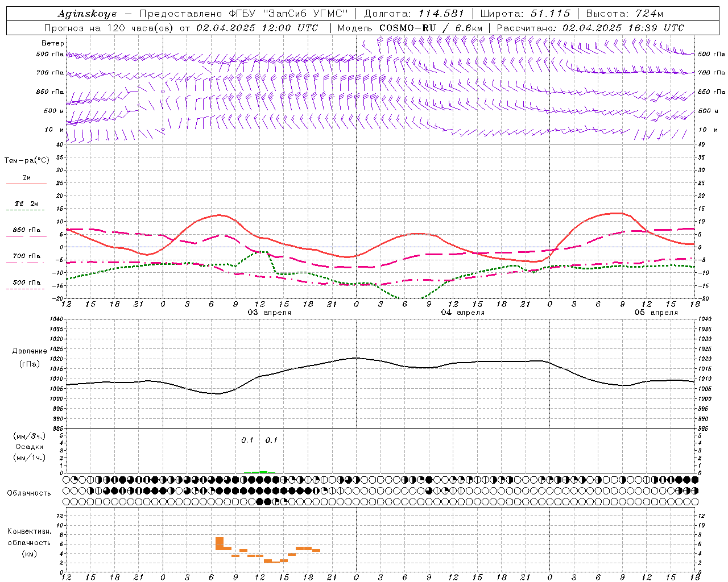Click the "Тем-ра(°C)" temperature panel label
Viewport: 728px width, 582px height.
click(27, 161)
